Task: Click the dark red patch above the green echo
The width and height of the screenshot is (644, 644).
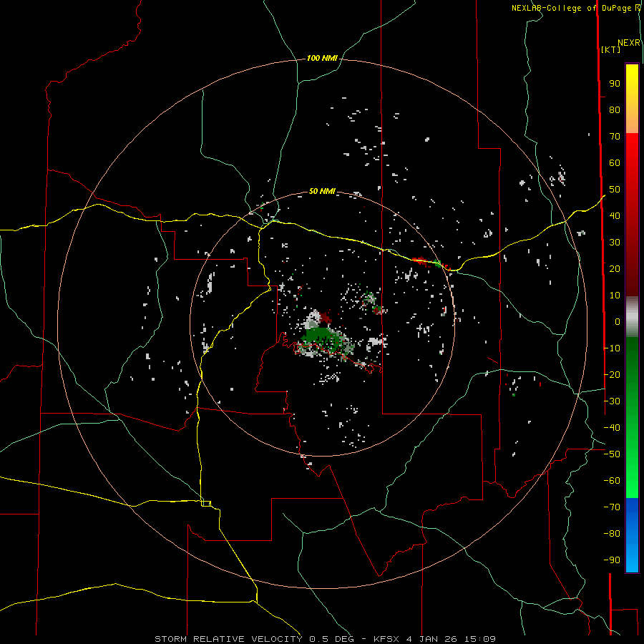Action: (x=326, y=317)
